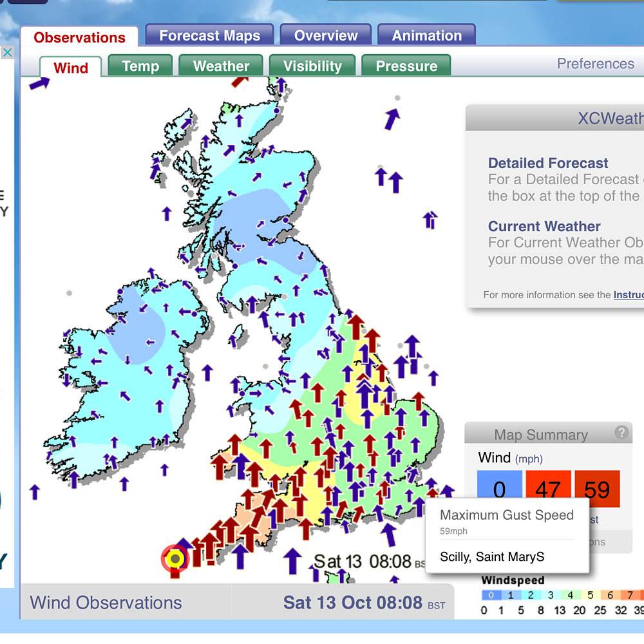Select the Overview tab
644x644 pixels.
pos(325,35)
